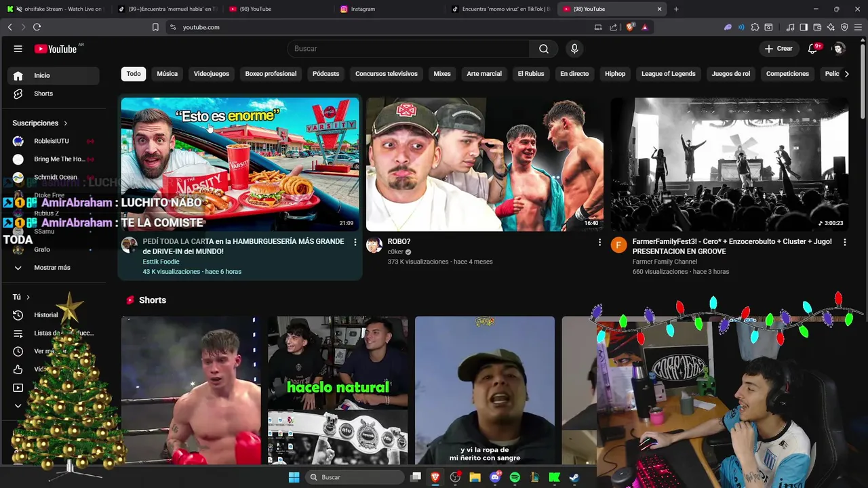This screenshot has width=868, height=488.
Task: Open the notifications bell
Action: (813, 49)
